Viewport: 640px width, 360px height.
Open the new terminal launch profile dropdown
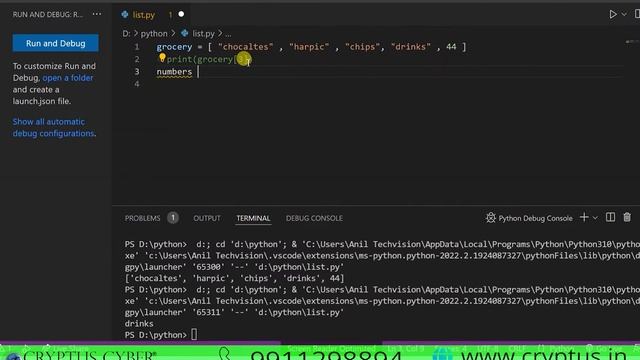point(595,218)
